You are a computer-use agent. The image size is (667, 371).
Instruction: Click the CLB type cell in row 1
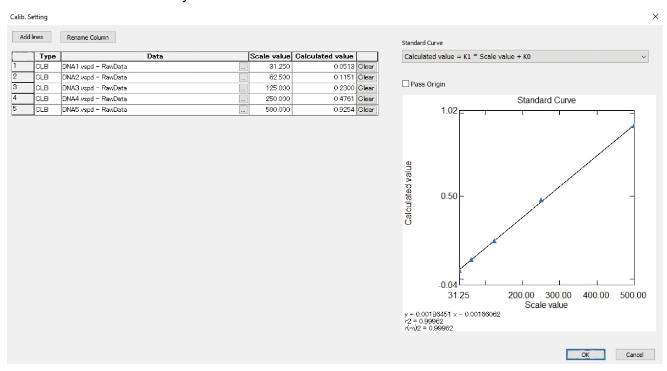tap(48, 67)
